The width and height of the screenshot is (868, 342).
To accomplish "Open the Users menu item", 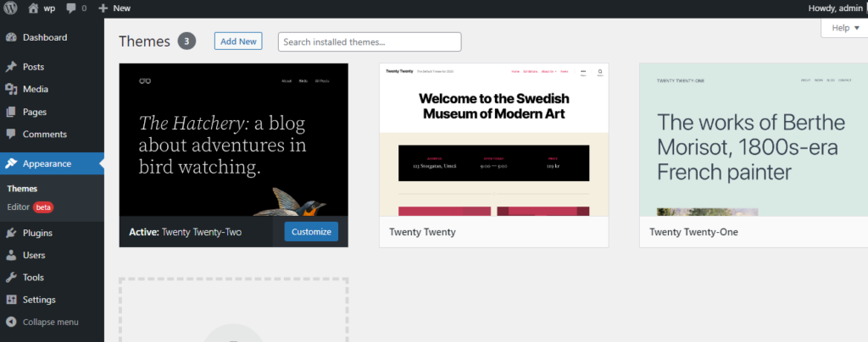I will tap(34, 255).
